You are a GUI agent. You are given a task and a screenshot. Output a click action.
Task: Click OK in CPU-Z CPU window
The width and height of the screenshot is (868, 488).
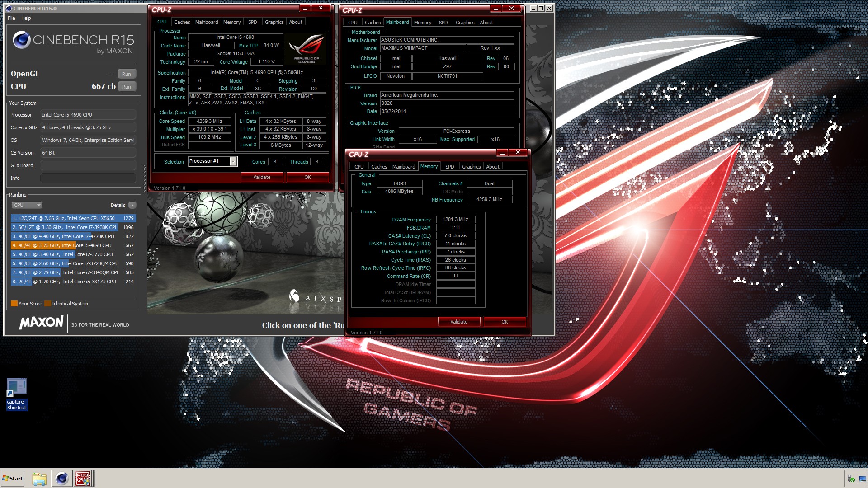[307, 177]
